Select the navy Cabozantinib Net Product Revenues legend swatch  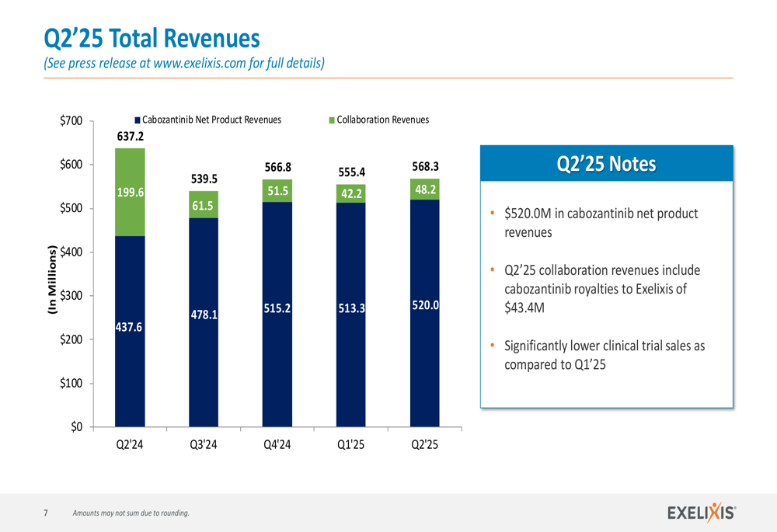pos(138,120)
